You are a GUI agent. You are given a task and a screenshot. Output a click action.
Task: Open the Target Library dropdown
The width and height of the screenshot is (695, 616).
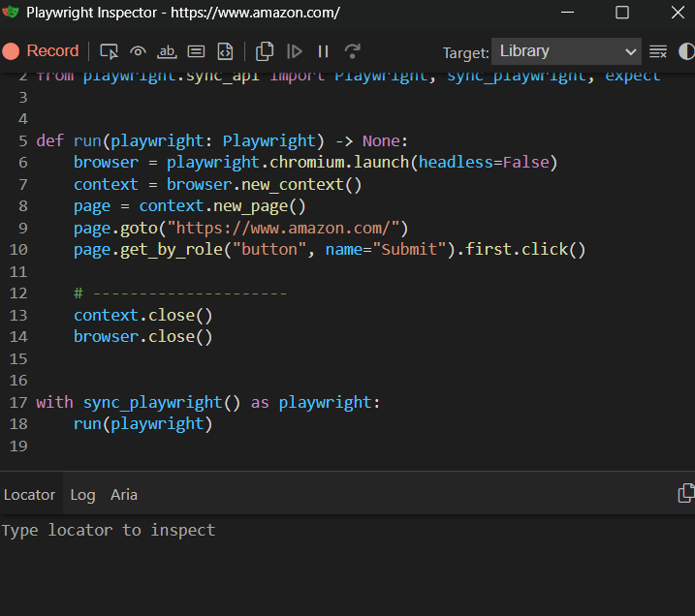[566, 51]
